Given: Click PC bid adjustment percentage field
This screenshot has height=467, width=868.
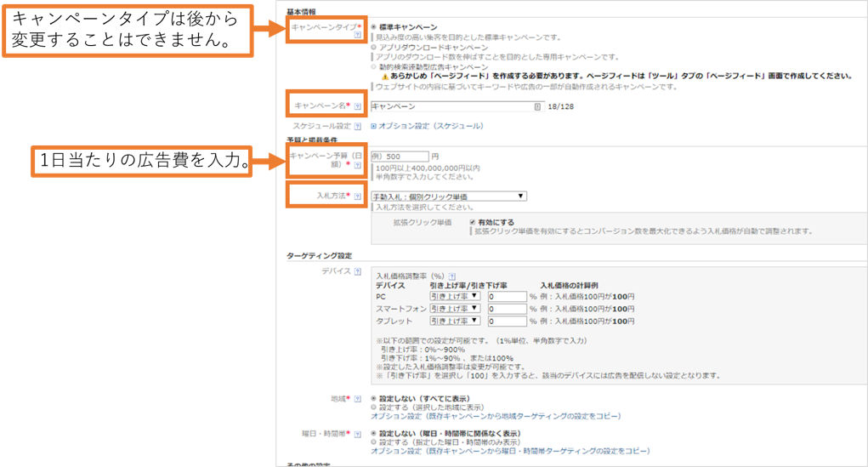Looking at the screenshot, I should pyautogui.click(x=507, y=296).
